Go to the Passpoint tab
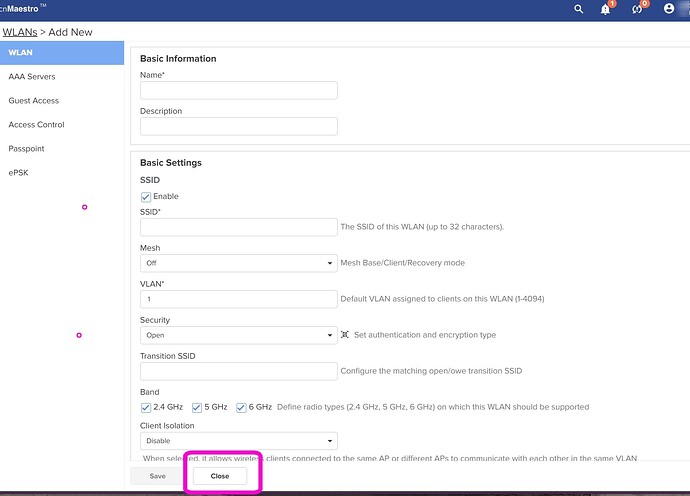This screenshot has height=496, width=690. (27, 149)
